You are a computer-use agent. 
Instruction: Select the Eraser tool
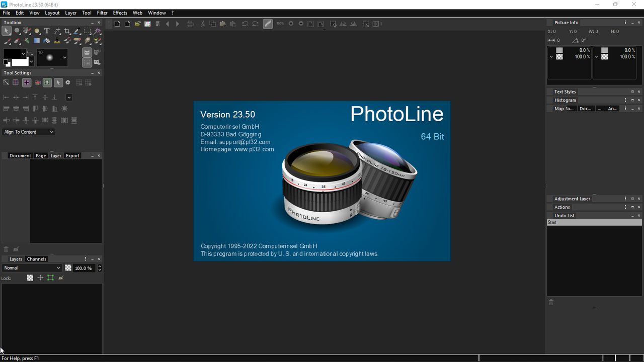point(17,41)
